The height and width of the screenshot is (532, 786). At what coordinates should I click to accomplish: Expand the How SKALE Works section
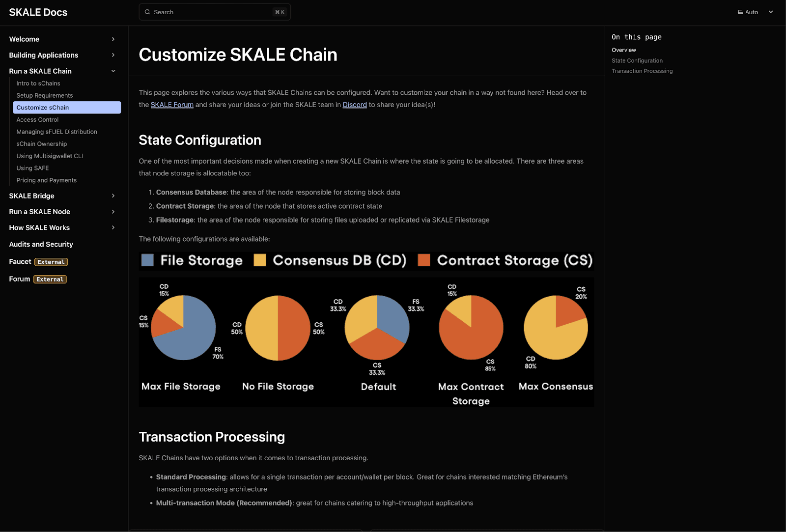(113, 228)
